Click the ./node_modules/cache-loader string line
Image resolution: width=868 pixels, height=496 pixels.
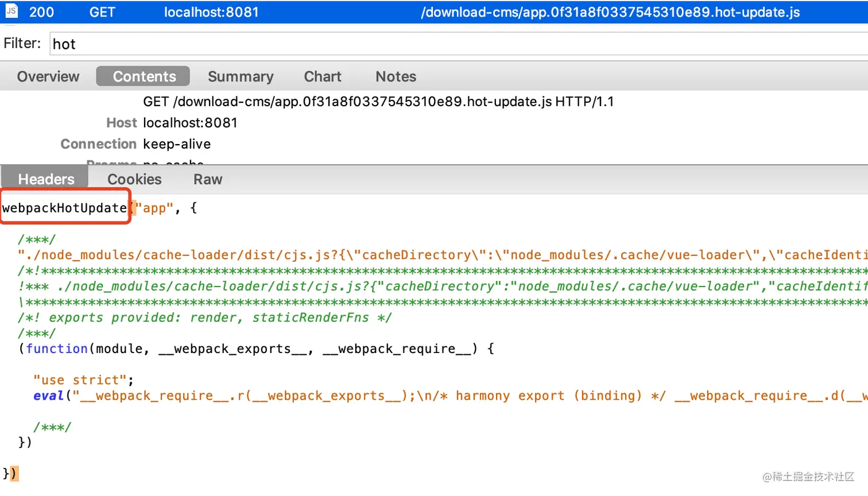[x=443, y=255]
